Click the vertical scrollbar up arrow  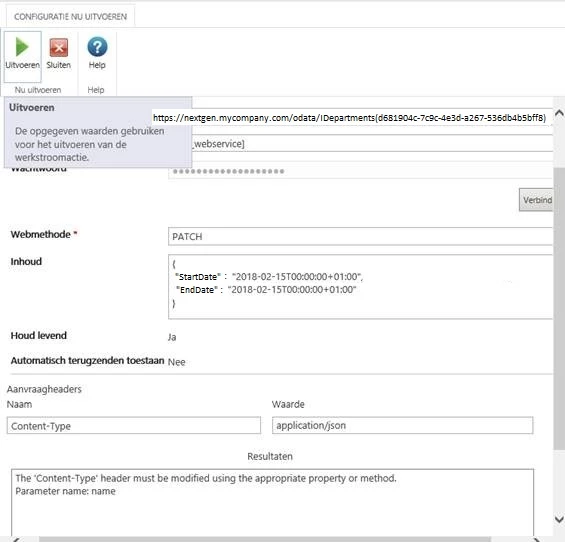(559, 114)
